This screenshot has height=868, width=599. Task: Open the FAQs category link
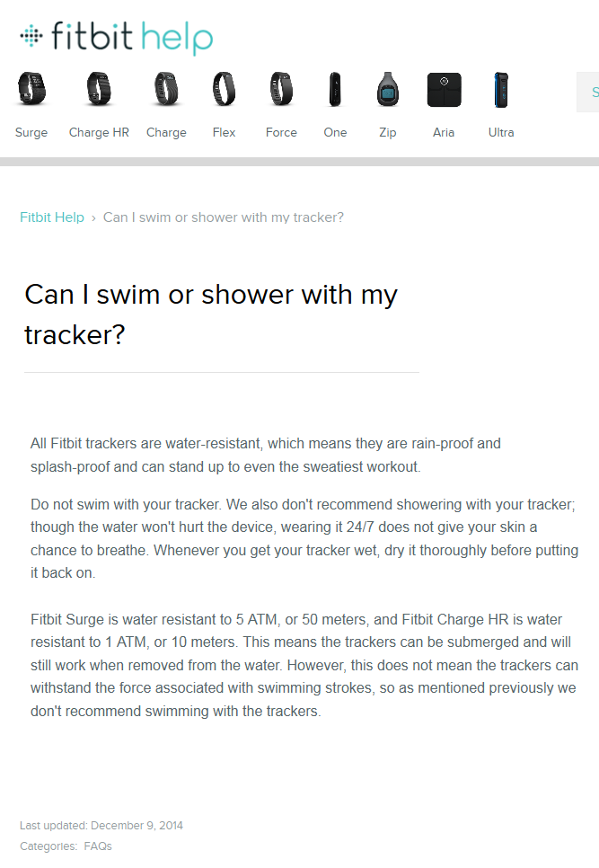tap(98, 846)
